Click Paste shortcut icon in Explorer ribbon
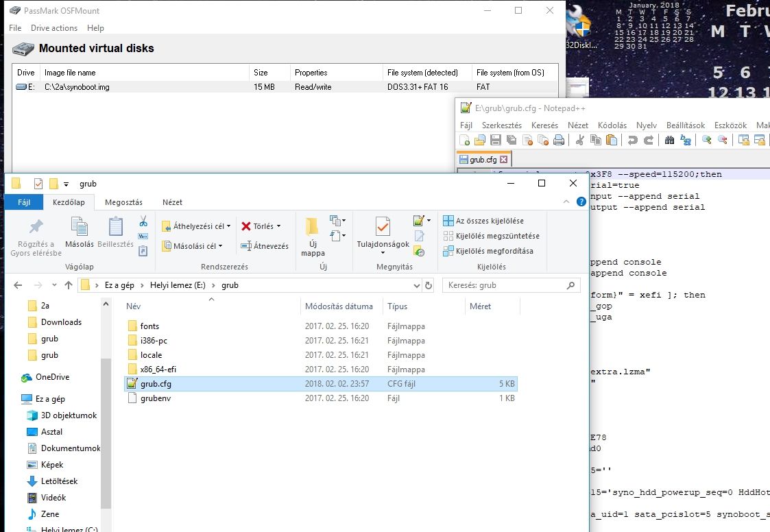Image resolution: width=770 pixels, height=532 pixels. (x=143, y=250)
